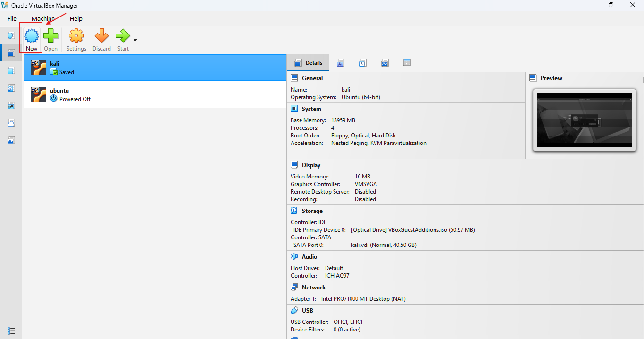Screen dimensions: 644x339
Task: Click the kali.vdi hard disk entry
Action: (x=384, y=245)
